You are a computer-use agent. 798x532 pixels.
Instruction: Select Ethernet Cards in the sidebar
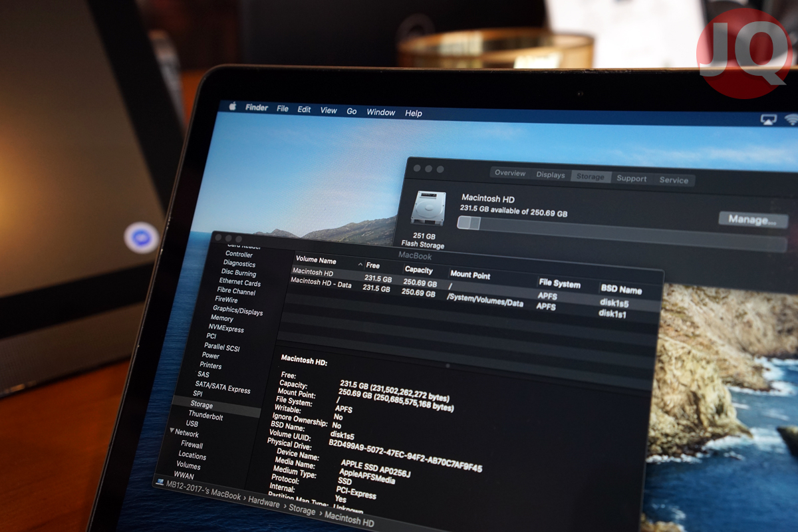coord(239,282)
